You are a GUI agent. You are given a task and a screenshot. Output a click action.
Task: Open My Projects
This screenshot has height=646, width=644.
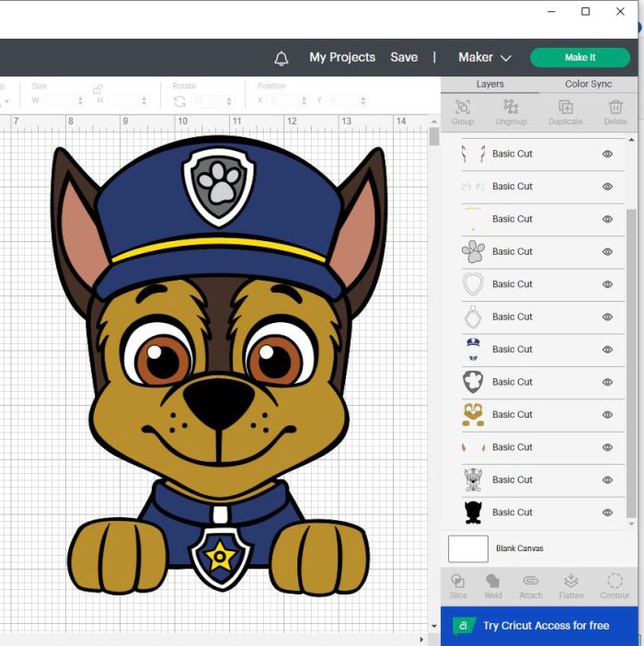[342, 57]
